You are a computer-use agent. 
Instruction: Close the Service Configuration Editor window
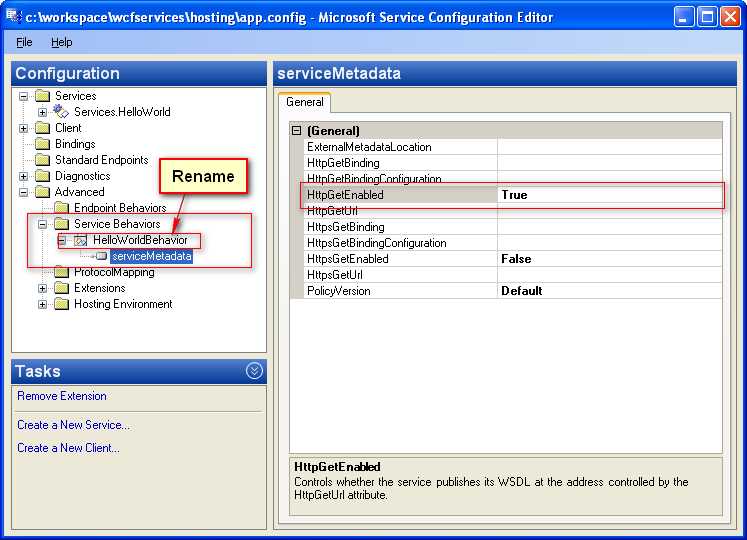730,17
